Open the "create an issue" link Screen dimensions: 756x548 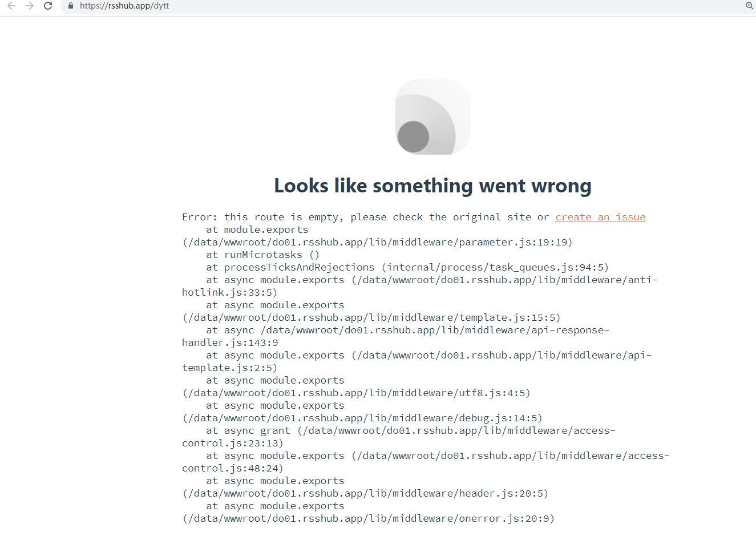click(600, 217)
